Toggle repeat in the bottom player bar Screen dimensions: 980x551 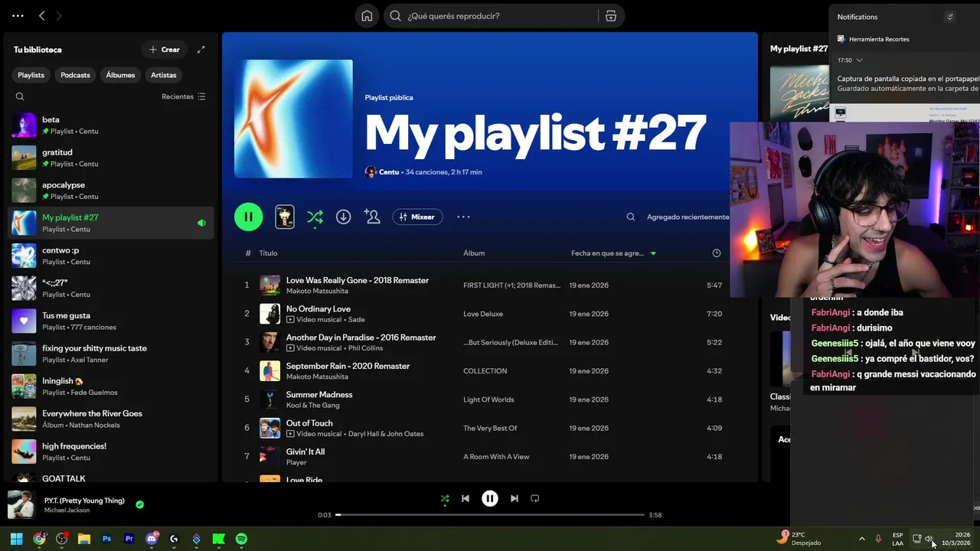535,498
